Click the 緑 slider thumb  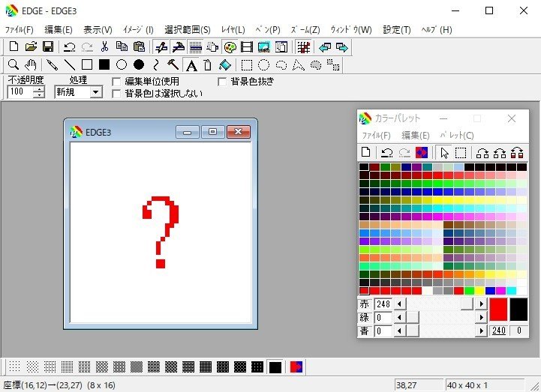pos(413,317)
